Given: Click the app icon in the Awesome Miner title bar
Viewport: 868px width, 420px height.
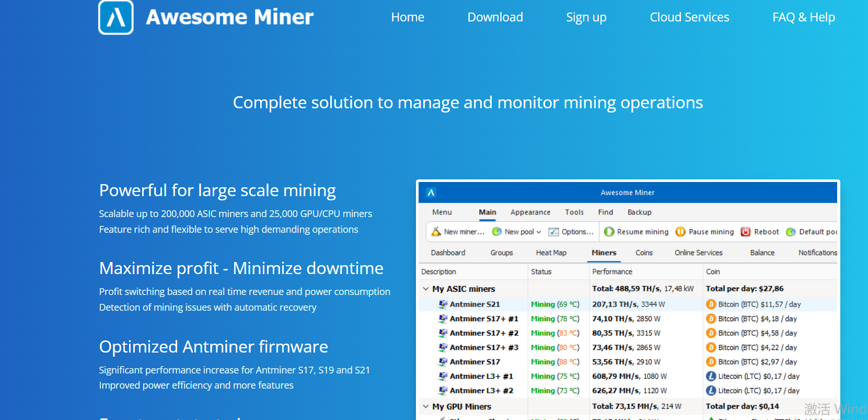Looking at the screenshot, I should [x=431, y=192].
